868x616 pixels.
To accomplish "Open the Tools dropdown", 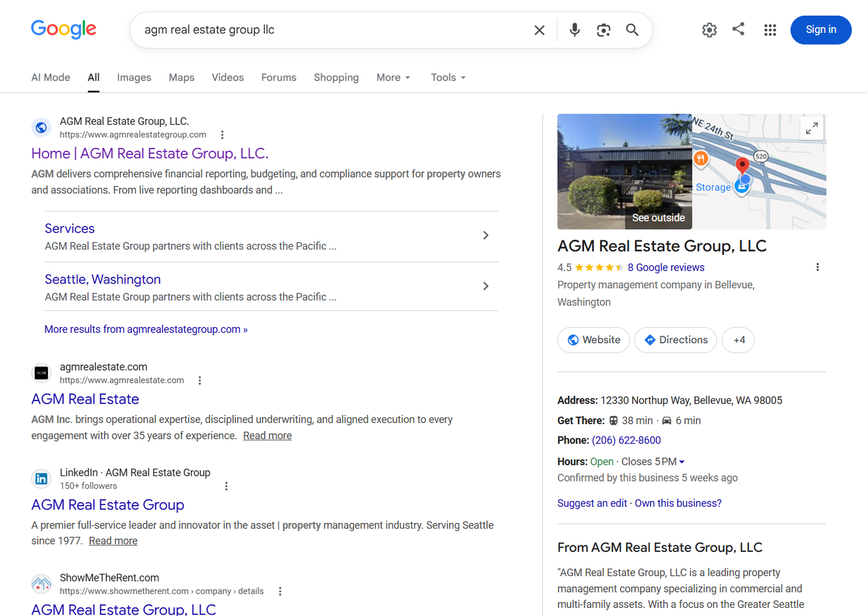I will tap(448, 77).
